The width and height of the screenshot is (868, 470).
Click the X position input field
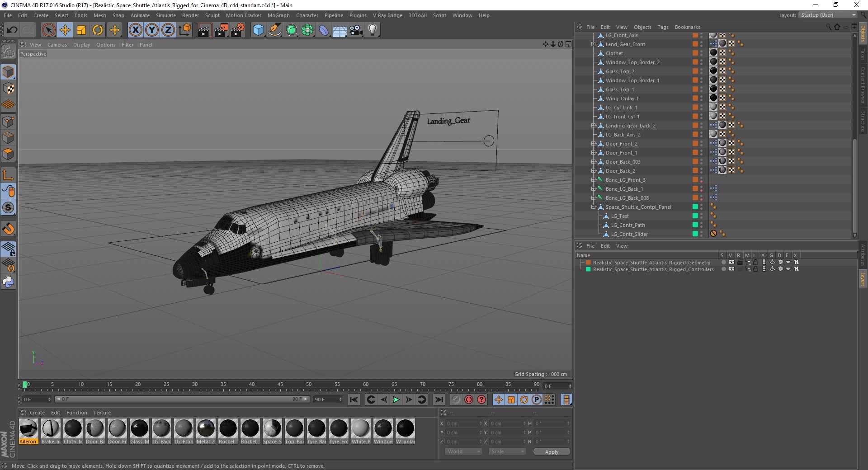(463, 423)
